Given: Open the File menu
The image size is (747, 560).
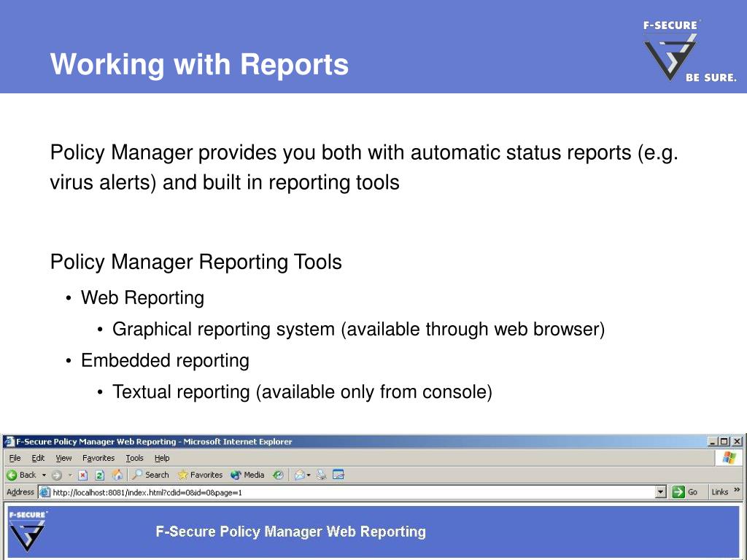Looking at the screenshot, I should click(15, 458).
